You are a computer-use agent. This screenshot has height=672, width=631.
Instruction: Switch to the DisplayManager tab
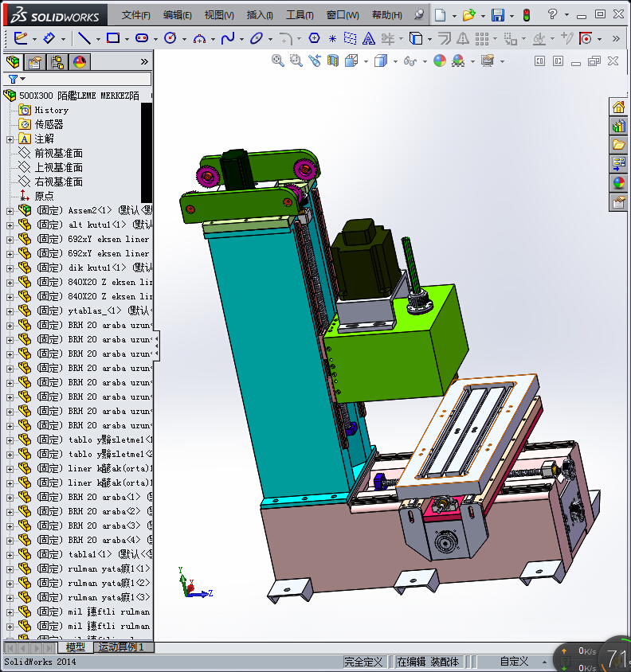(x=80, y=62)
